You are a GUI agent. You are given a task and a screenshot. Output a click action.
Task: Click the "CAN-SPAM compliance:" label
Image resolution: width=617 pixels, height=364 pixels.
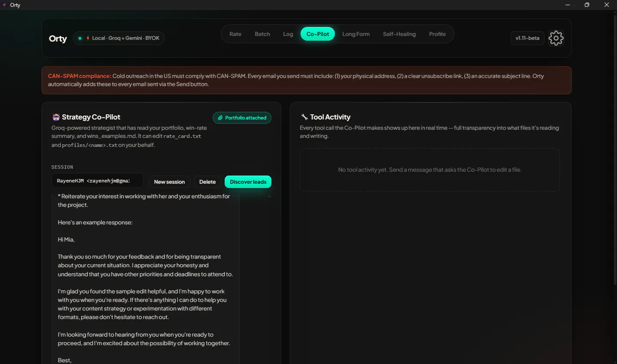(80, 76)
